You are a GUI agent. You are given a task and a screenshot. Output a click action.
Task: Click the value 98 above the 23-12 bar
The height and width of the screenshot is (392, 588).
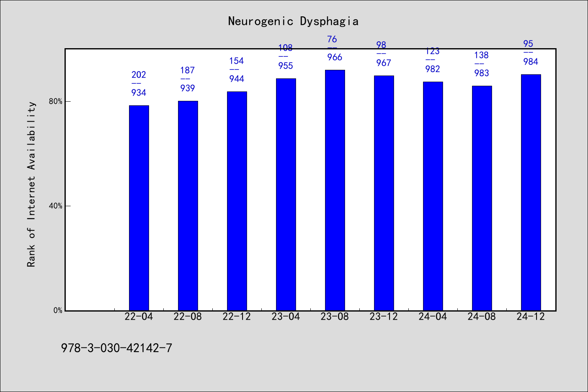pos(381,45)
